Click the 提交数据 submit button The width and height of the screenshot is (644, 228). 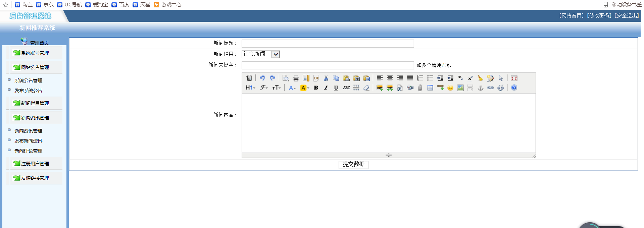point(353,164)
